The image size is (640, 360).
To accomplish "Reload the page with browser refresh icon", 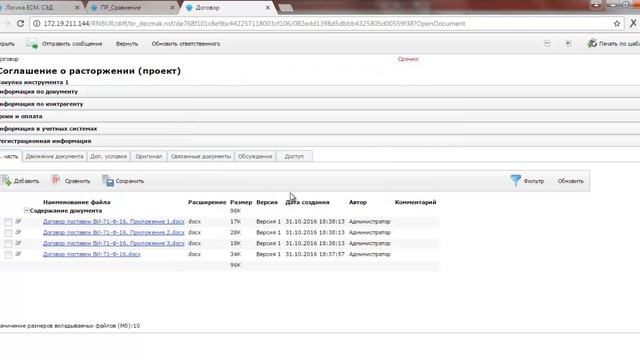I will (x=20, y=24).
